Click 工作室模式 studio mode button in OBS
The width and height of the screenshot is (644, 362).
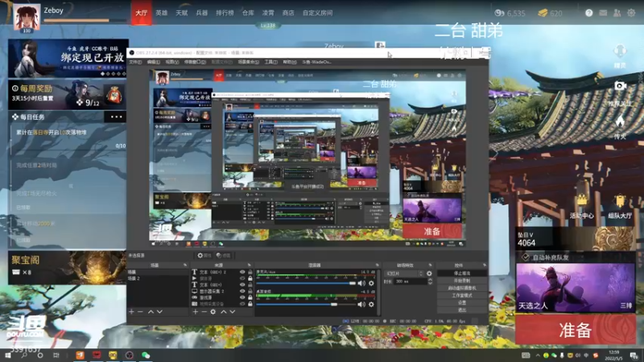[461, 295]
